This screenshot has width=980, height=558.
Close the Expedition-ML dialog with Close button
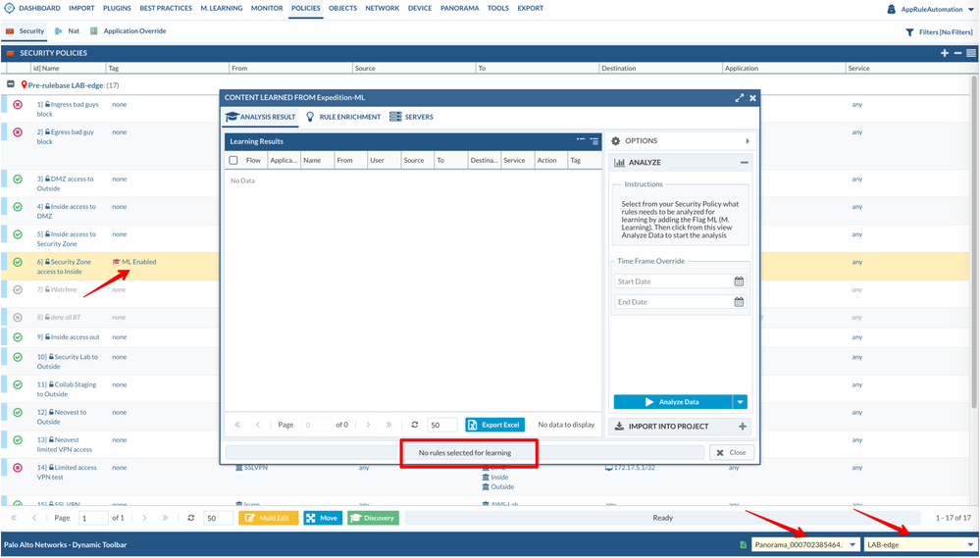coord(731,452)
